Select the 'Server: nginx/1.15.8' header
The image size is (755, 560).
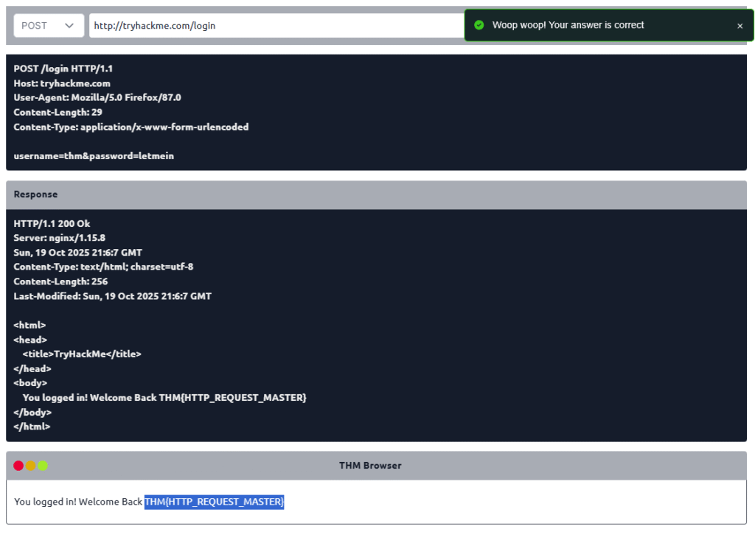point(59,238)
